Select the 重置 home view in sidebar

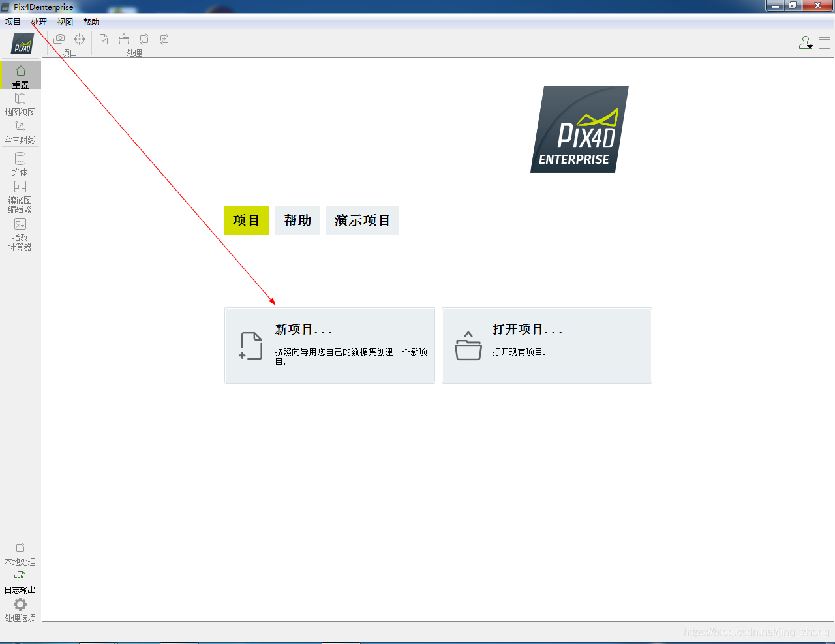point(20,76)
